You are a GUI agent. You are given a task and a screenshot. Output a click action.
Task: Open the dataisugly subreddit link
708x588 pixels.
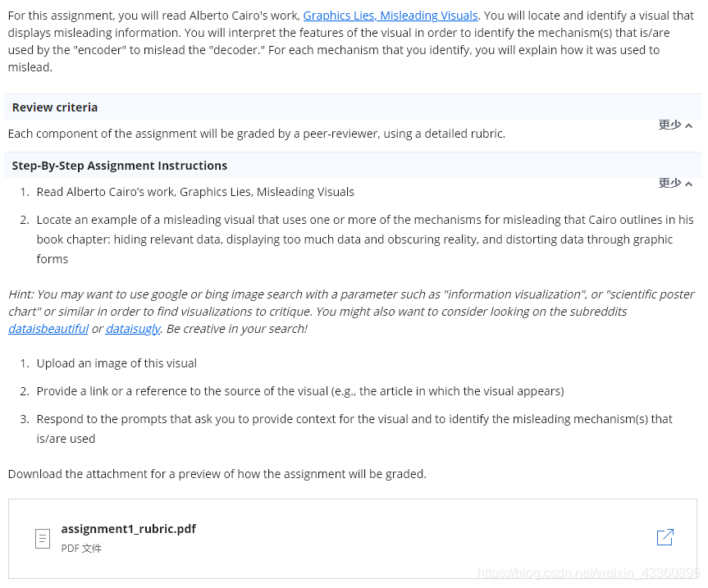click(x=133, y=328)
